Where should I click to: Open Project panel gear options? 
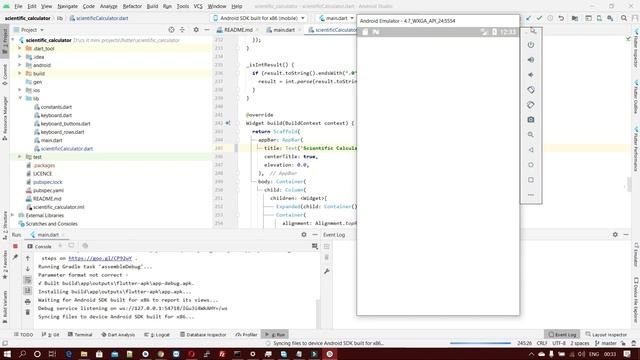pyautogui.click(x=196, y=30)
